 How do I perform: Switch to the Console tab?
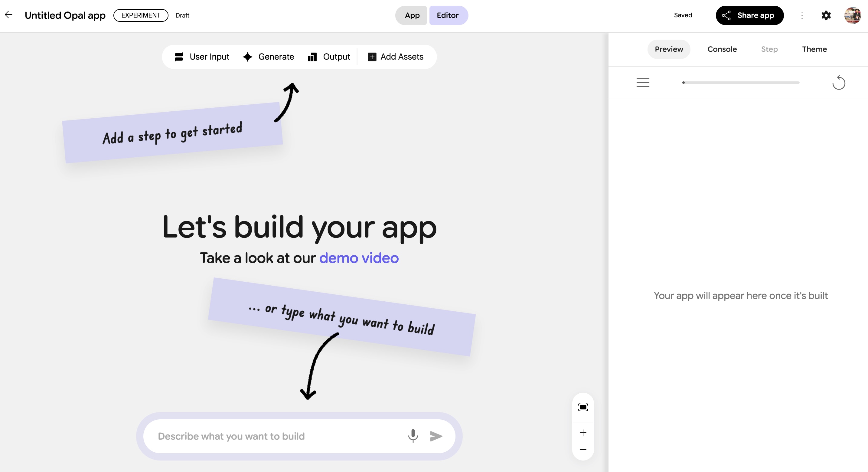[x=722, y=49]
